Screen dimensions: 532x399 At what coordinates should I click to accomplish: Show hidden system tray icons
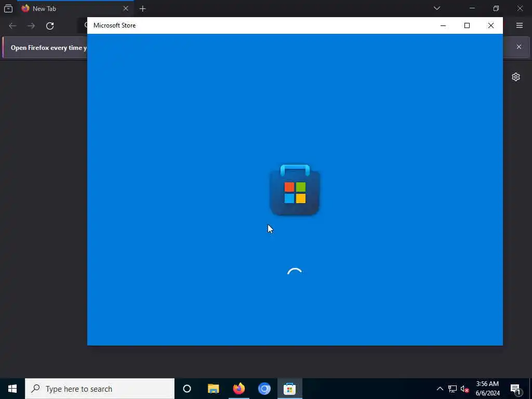click(440, 389)
